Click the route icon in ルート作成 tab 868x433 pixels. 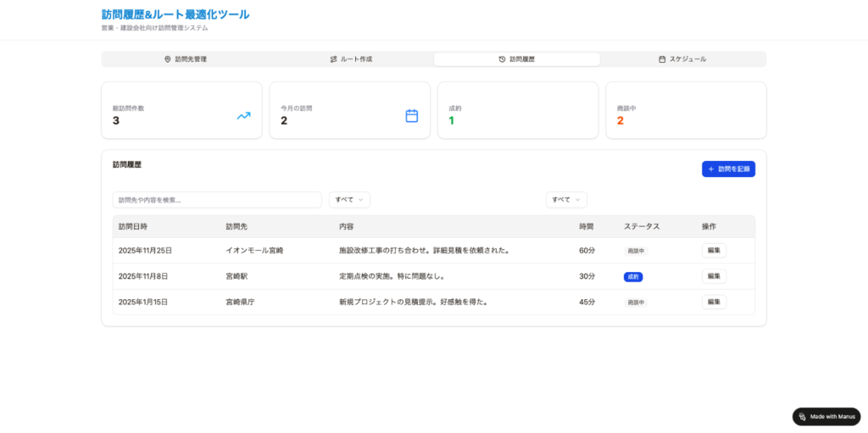[333, 59]
